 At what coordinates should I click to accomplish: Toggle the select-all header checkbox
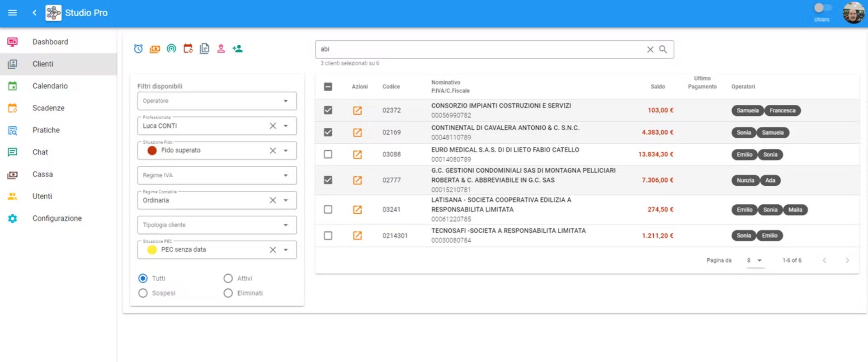point(328,86)
